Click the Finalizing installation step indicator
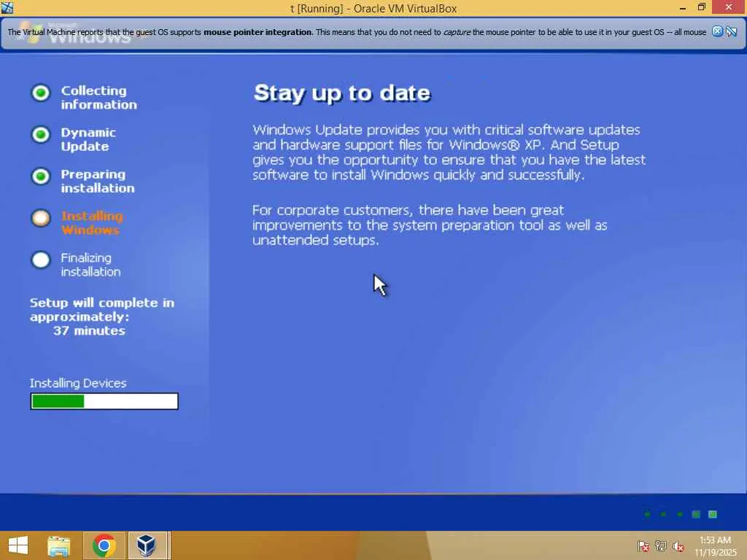The width and height of the screenshot is (747, 560). tap(41, 260)
